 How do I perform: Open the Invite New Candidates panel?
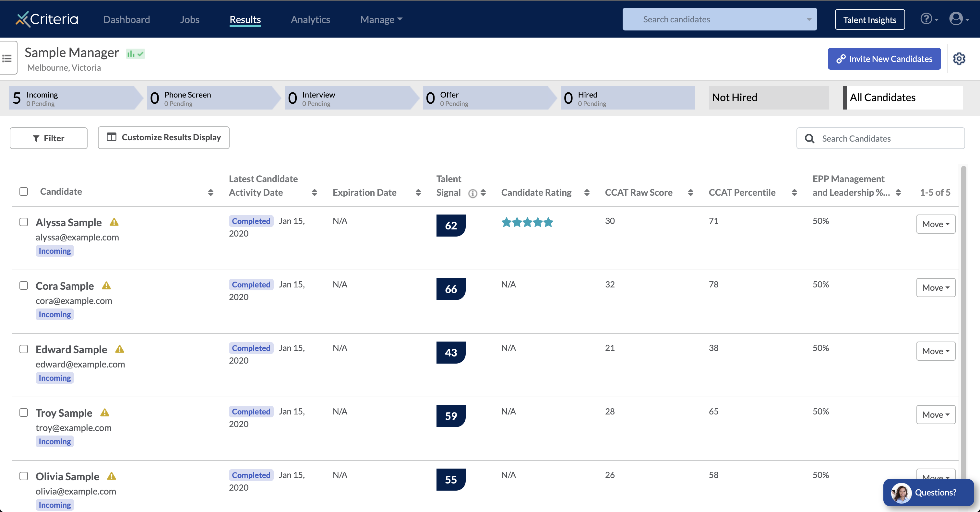(x=884, y=58)
